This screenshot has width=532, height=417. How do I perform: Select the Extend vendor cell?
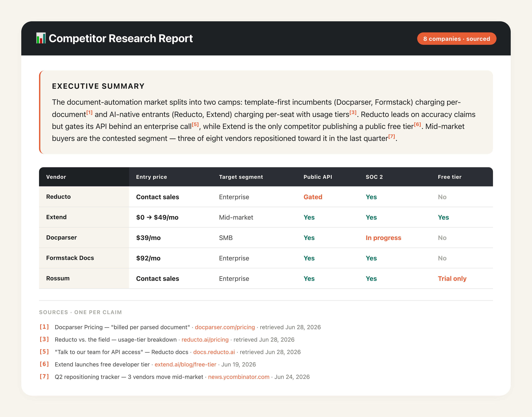pyautogui.click(x=84, y=217)
